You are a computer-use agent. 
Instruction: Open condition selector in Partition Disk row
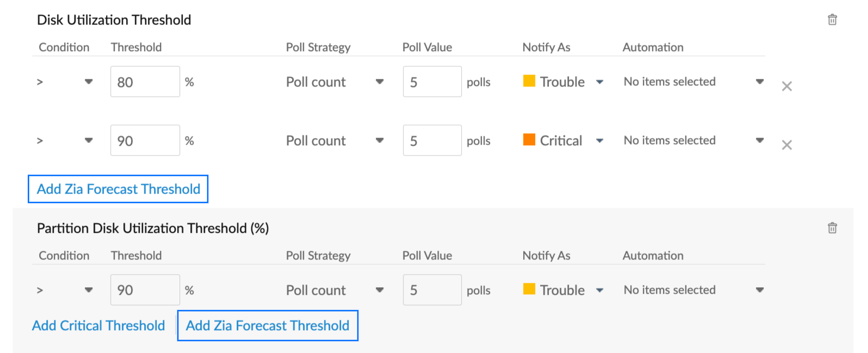coord(89,289)
